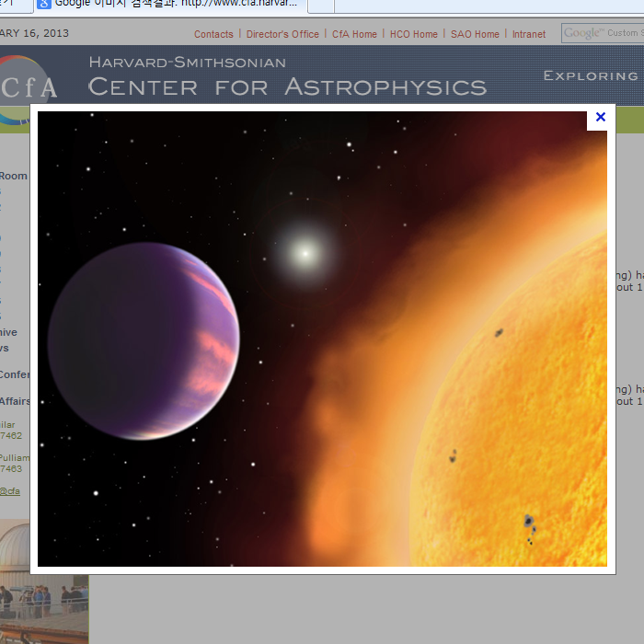Click the CfA logo in the header
The width and height of the screenshot is (644, 644).
click(x=25, y=88)
